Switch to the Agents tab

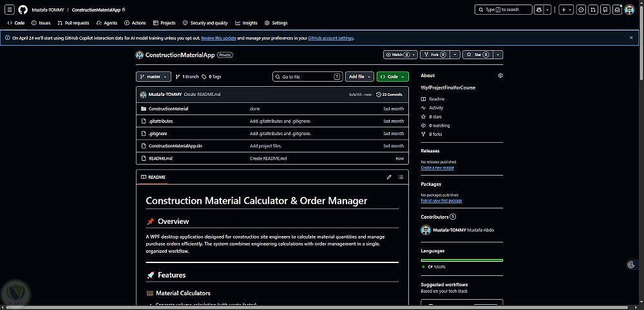pyautogui.click(x=107, y=23)
